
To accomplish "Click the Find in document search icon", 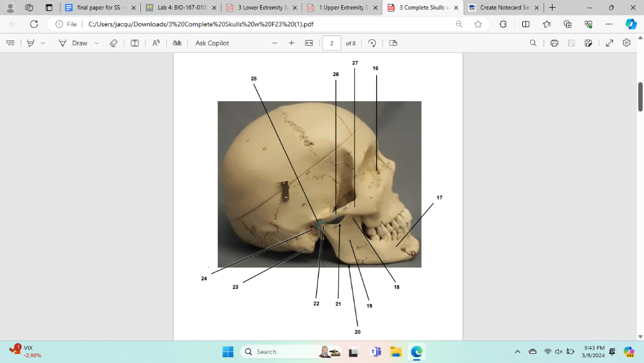I will tap(533, 43).
